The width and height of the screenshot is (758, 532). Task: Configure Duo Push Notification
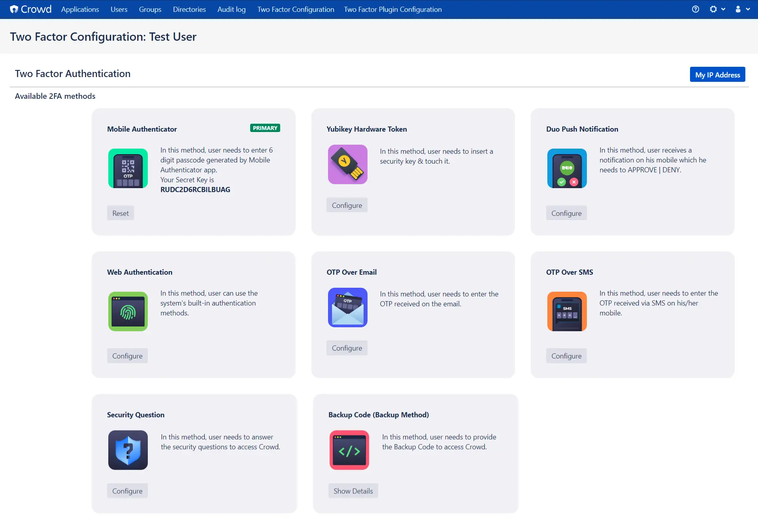pos(566,213)
